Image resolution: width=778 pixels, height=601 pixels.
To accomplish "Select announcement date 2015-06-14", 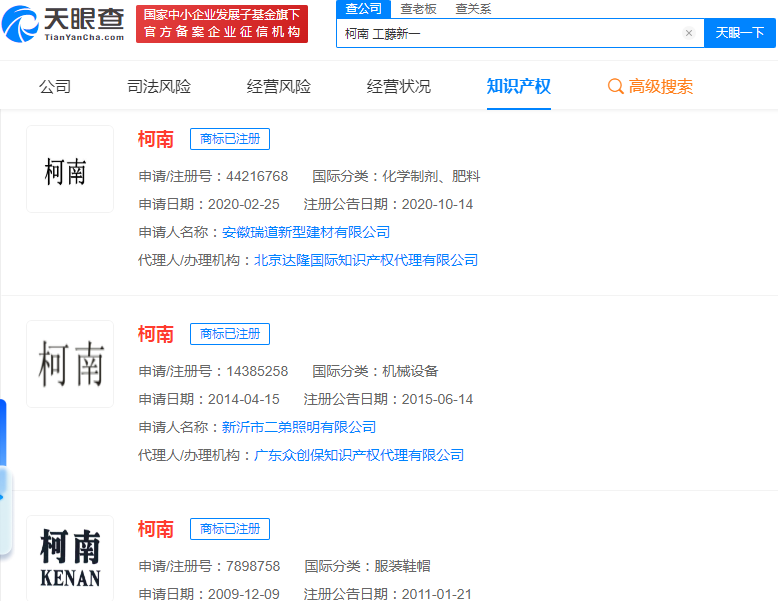I will [x=437, y=400].
